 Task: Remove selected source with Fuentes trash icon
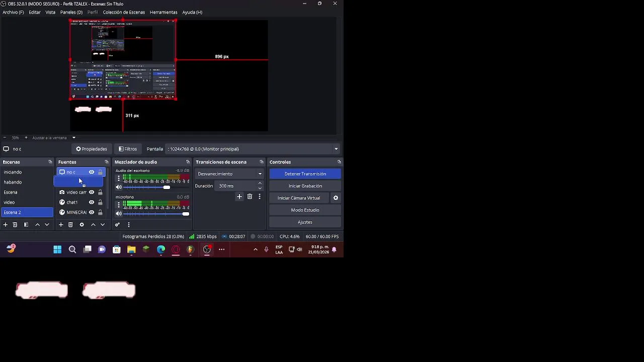70,225
